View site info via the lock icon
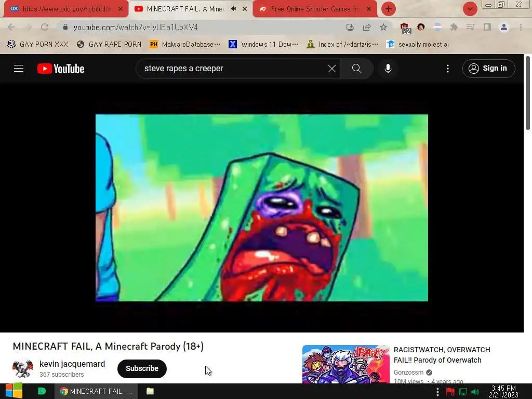The width and height of the screenshot is (532, 399). coord(65,27)
